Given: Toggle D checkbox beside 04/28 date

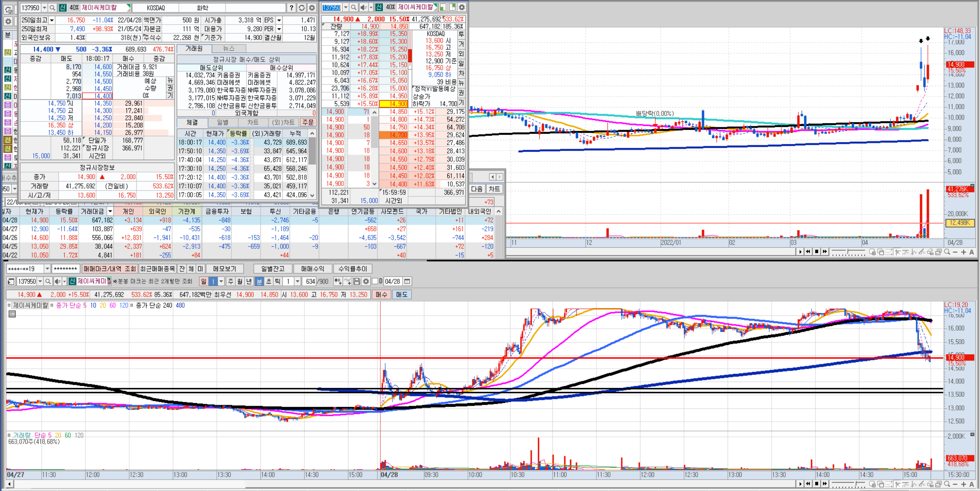Looking at the screenshot, I should click(x=375, y=281).
